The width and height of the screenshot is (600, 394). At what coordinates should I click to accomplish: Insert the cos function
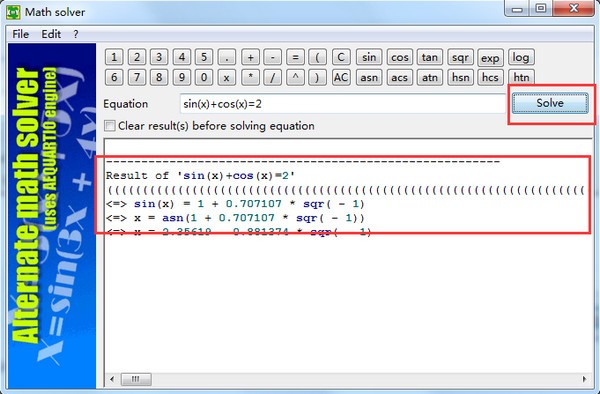click(x=400, y=57)
